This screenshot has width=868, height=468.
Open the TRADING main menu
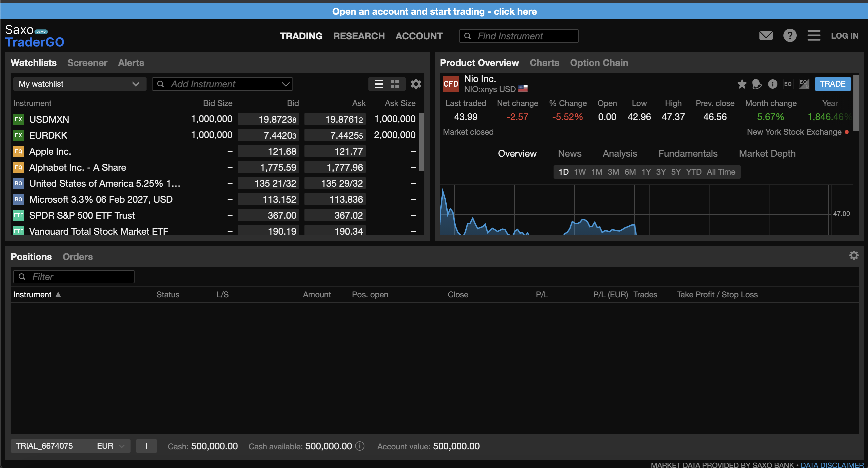[301, 36]
